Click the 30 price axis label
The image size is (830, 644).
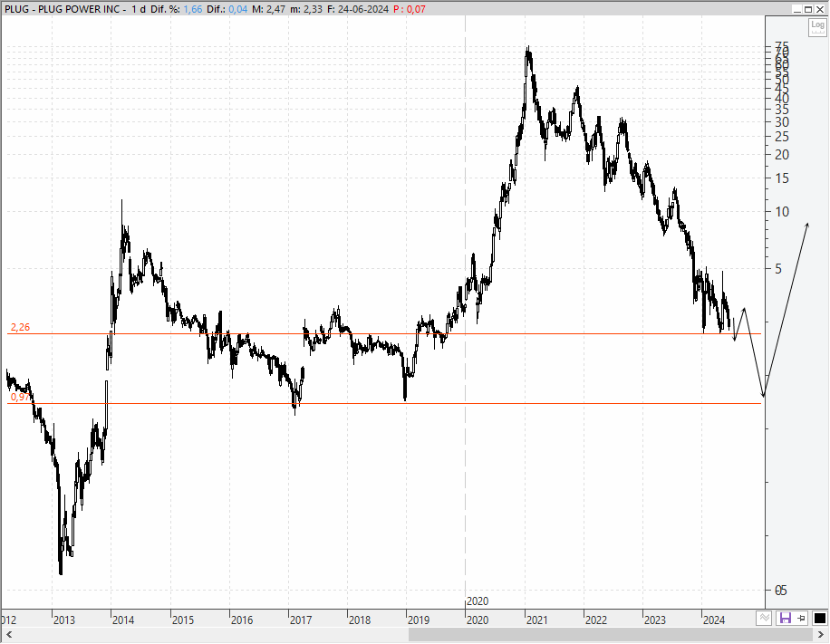(x=782, y=121)
